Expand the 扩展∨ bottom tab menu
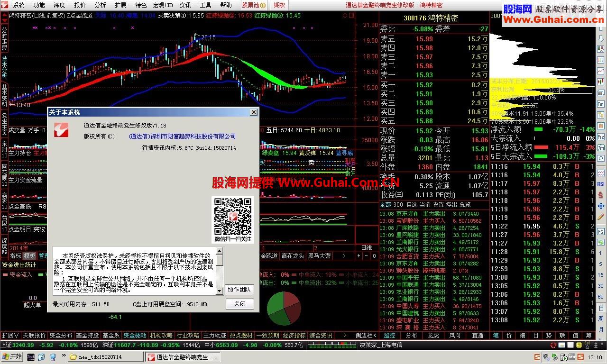 pos(10,335)
